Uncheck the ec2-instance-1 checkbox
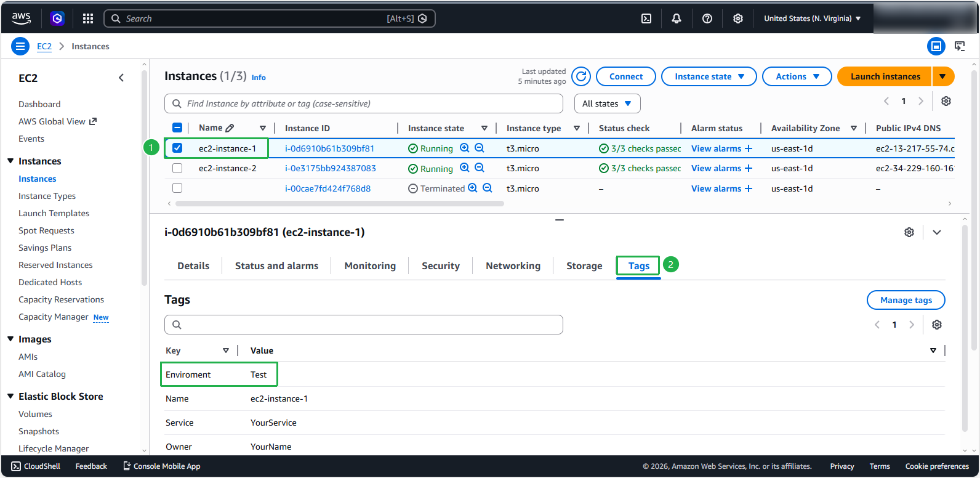 [x=177, y=148]
